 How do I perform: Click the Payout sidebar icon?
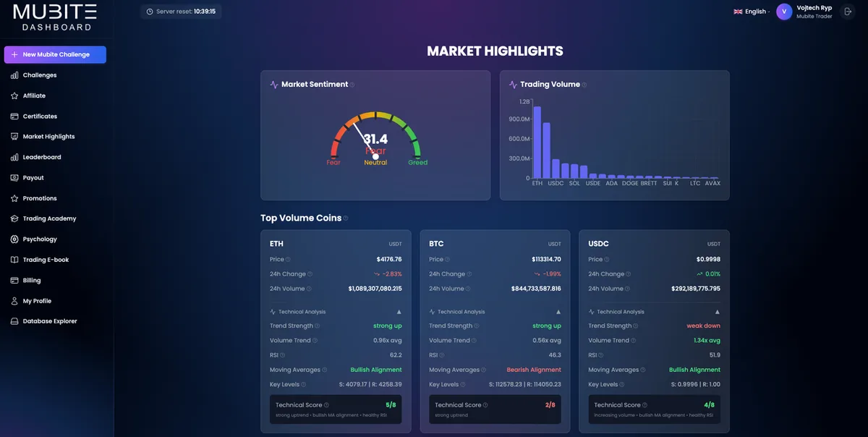(x=13, y=177)
